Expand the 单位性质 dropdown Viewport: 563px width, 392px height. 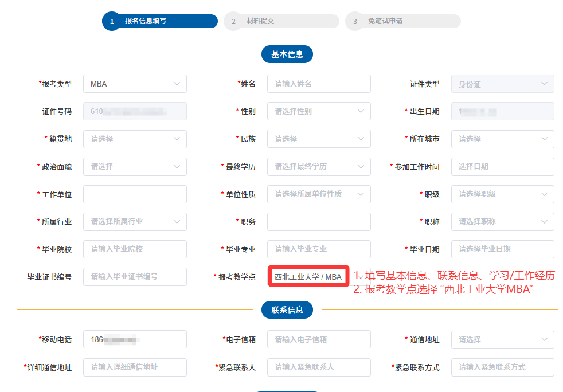tap(318, 194)
